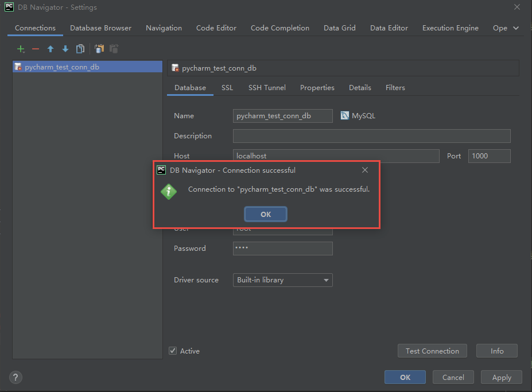Click the MySQL database type icon
The height and width of the screenshot is (392, 532).
pos(345,116)
